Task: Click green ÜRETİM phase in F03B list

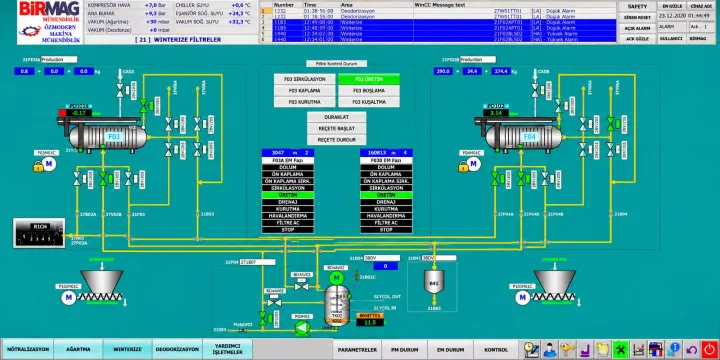Action: [386, 195]
